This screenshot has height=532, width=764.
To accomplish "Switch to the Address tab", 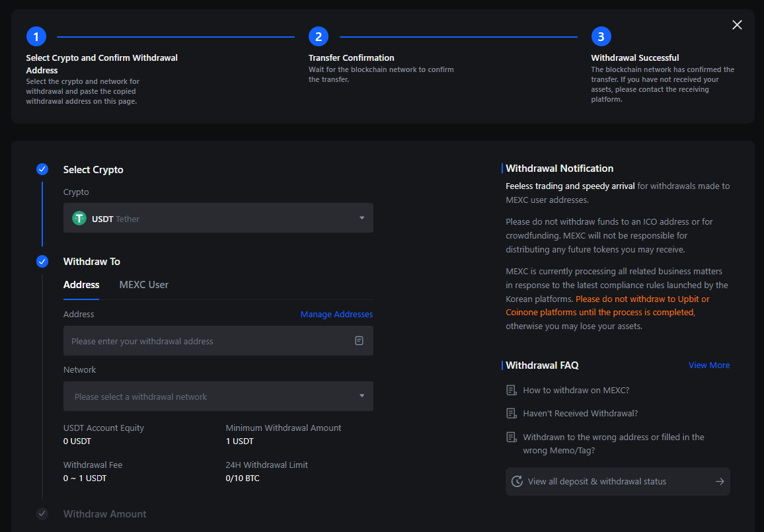I will 81,285.
